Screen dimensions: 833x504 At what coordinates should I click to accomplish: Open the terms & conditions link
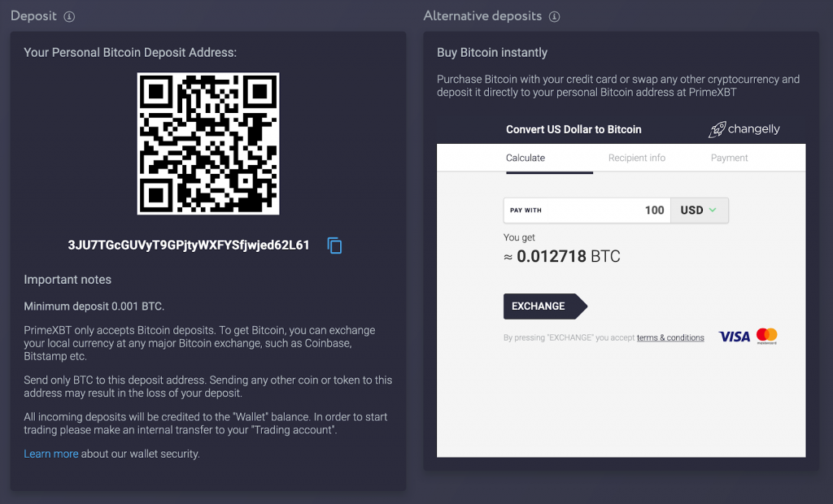click(670, 337)
